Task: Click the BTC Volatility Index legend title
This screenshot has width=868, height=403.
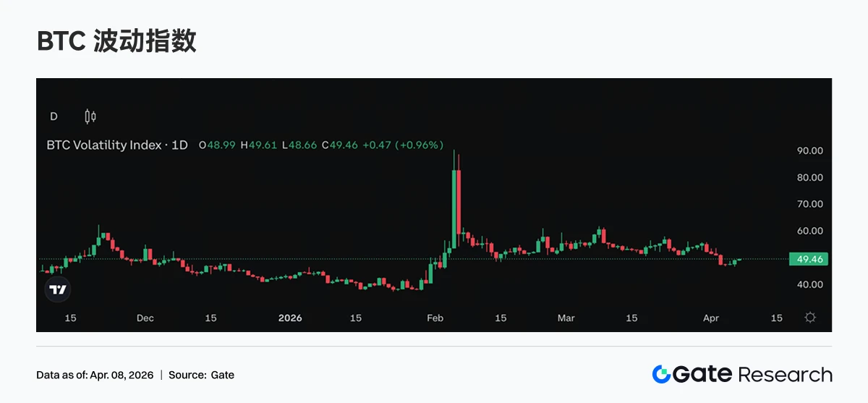Action: 117,145
